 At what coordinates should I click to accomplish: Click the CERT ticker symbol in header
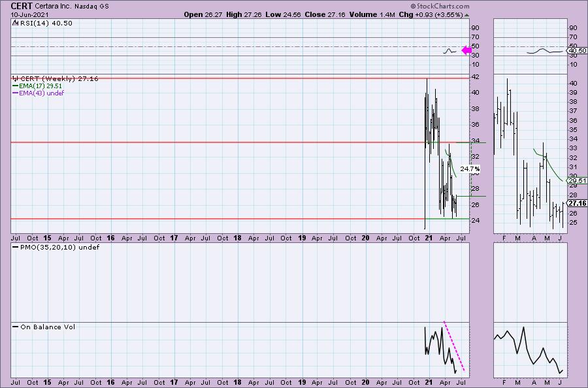click(22, 6)
